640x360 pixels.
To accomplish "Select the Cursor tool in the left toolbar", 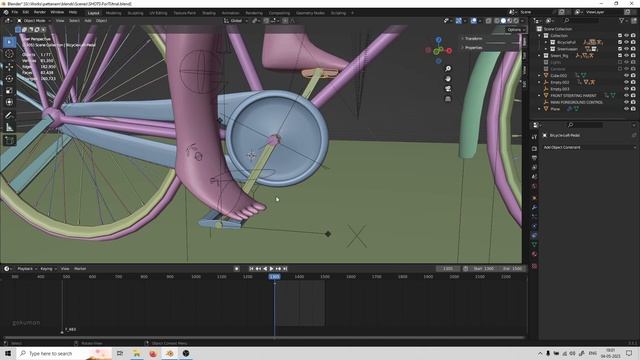I will point(9,54).
